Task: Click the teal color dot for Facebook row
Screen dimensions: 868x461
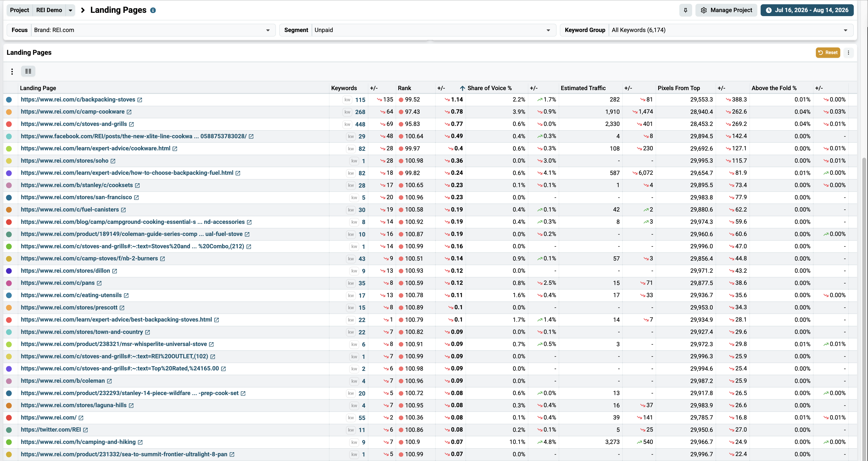Action: tap(9, 137)
